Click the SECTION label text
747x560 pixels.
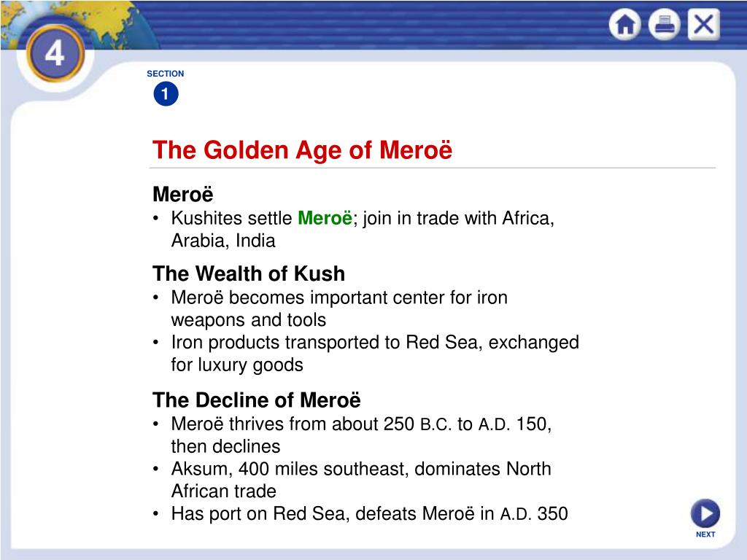(x=166, y=74)
